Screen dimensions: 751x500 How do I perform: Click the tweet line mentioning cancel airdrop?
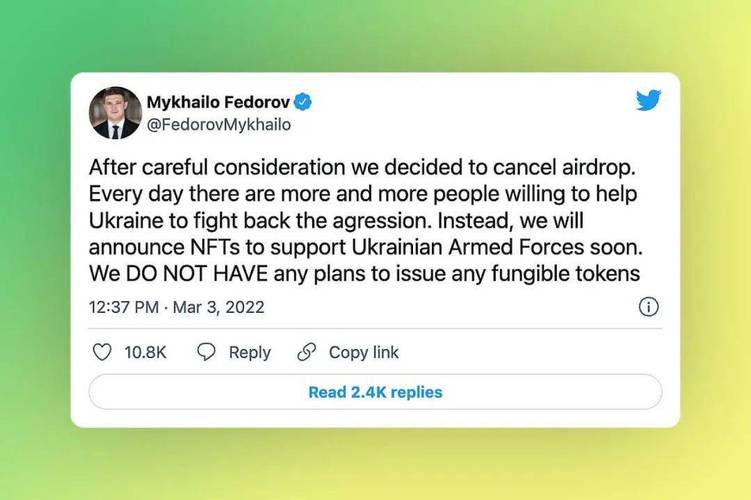362,168
